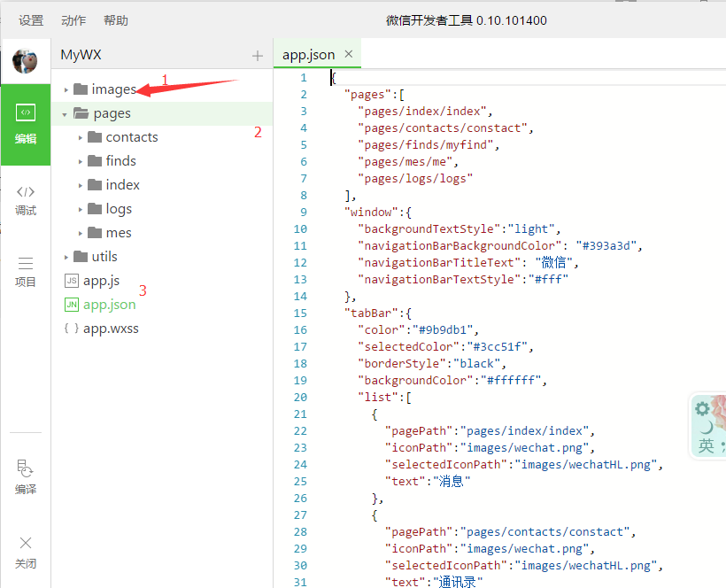Click the pages open-folder icon
Screen dimensions: 726x588
coord(81,113)
